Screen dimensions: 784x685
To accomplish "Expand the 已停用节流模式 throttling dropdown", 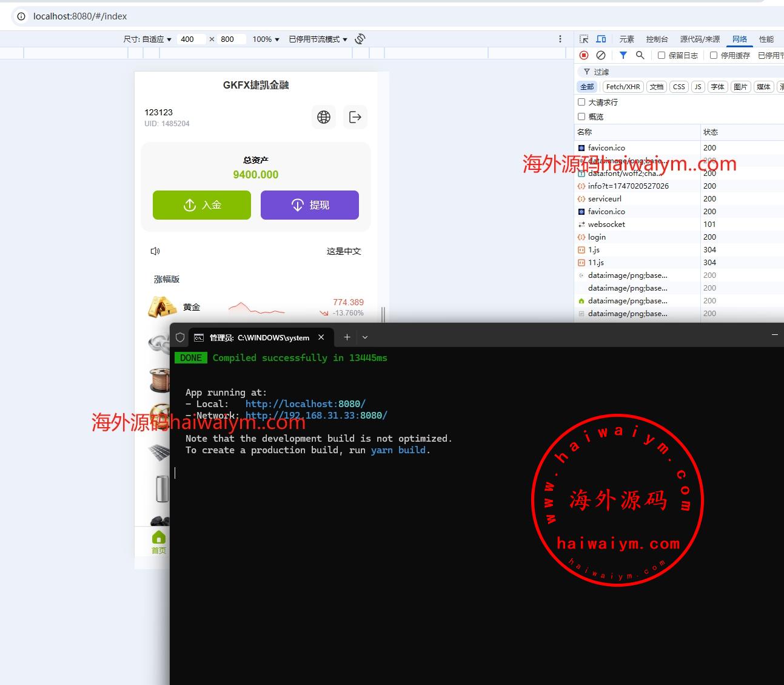I will point(318,39).
